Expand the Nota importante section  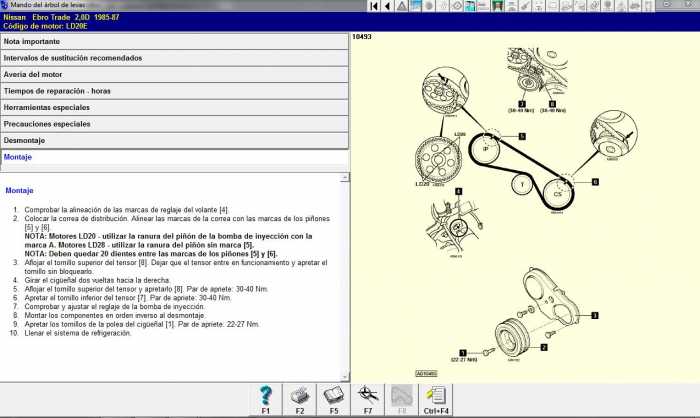tap(174, 42)
